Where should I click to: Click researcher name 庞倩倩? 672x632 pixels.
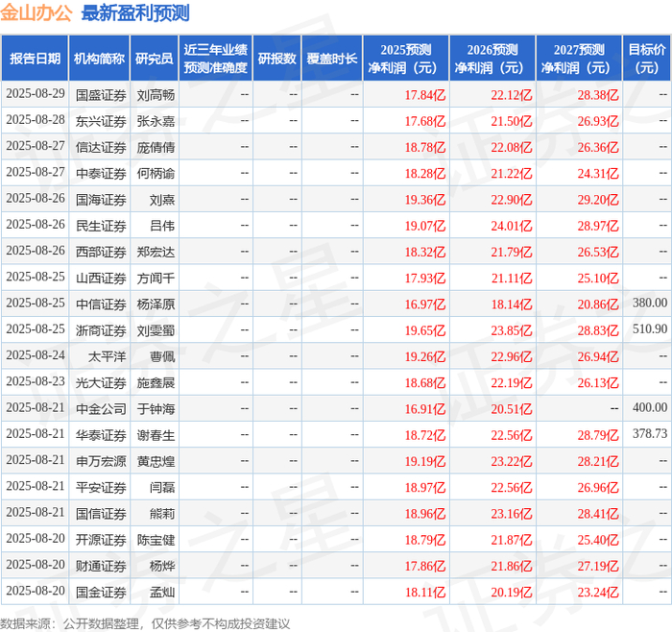[156, 147]
